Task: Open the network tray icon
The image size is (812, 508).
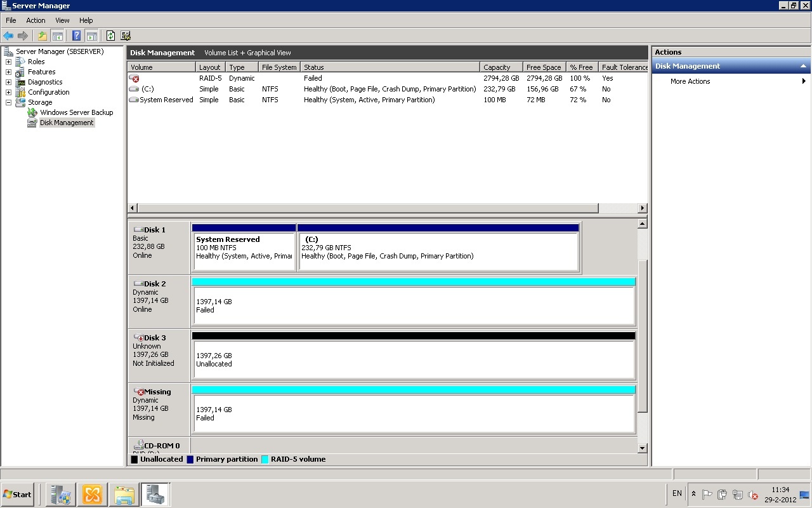Action: pyautogui.click(x=737, y=494)
